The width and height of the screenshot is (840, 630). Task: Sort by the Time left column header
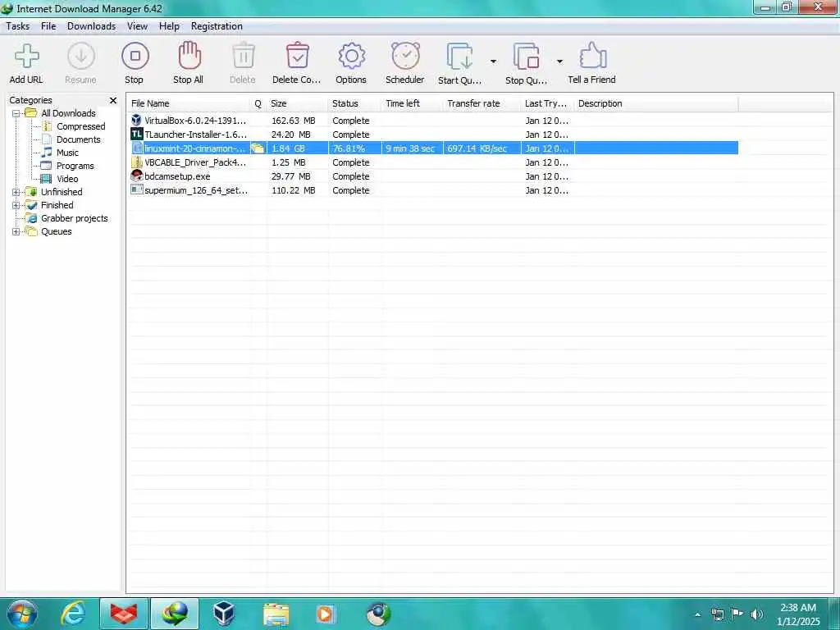413,103
